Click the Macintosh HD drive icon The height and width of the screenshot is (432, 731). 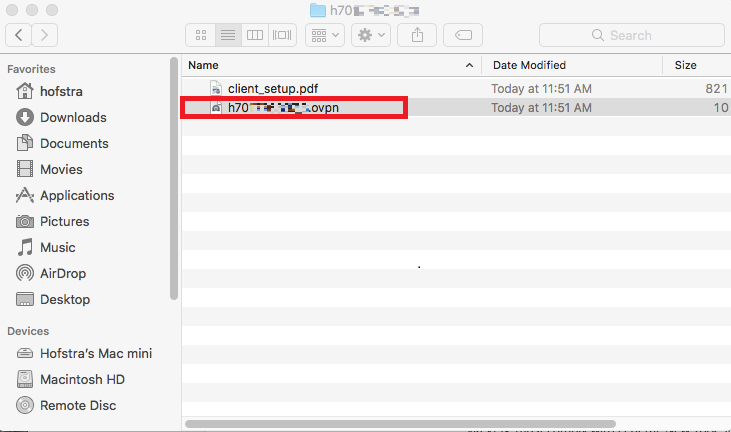tap(25, 379)
